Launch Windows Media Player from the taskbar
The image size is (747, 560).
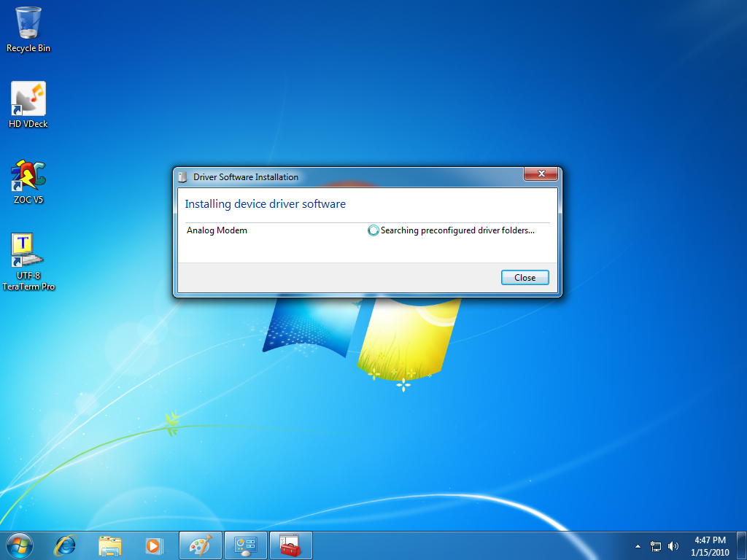tap(153, 545)
